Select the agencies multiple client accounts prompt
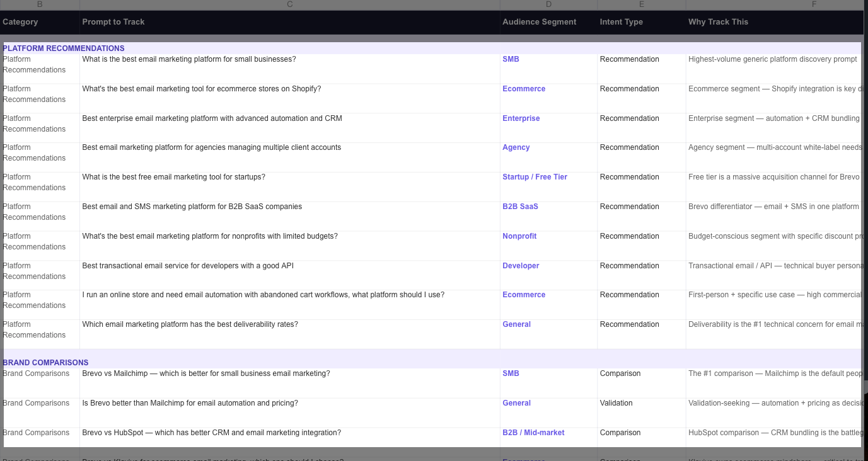Viewport: 868px width, 461px height. click(290, 157)
